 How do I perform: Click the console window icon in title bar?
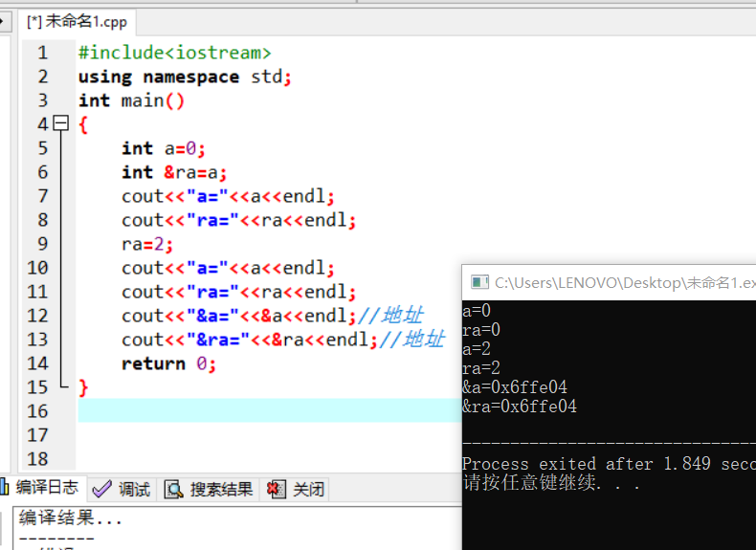coord(479,282)
